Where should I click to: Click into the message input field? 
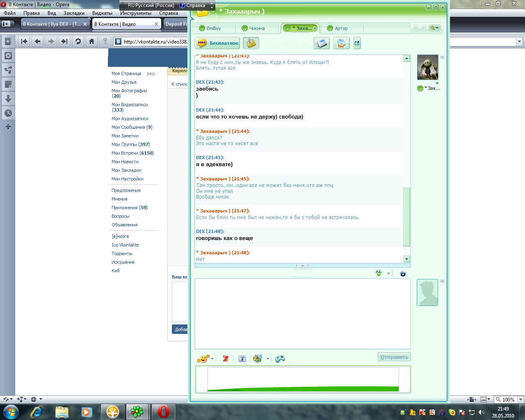pyautogui.click(x=303, y=314)
